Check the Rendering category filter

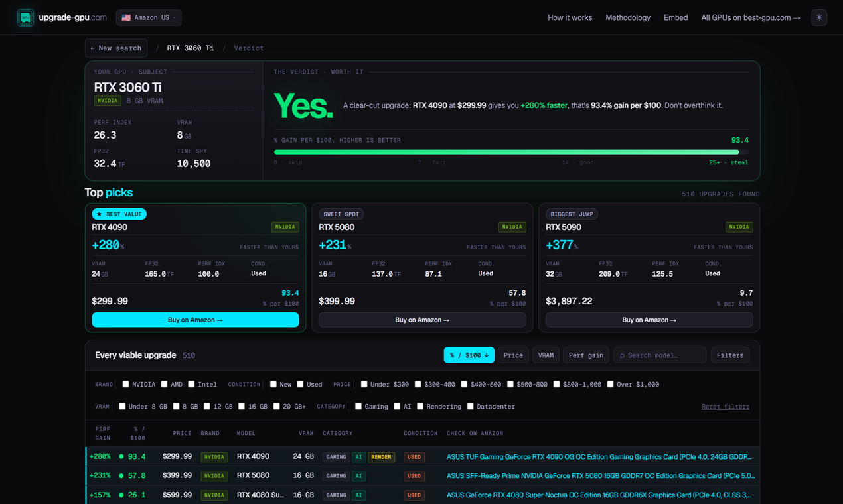(x=420, y=406)
